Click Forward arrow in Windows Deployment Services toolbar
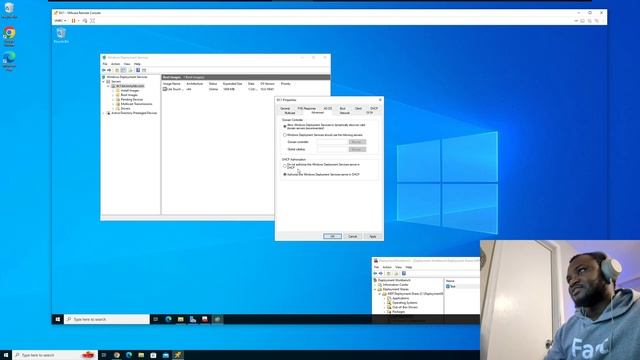The height and width of the screenshot is (360, 640). coord(109,70)
